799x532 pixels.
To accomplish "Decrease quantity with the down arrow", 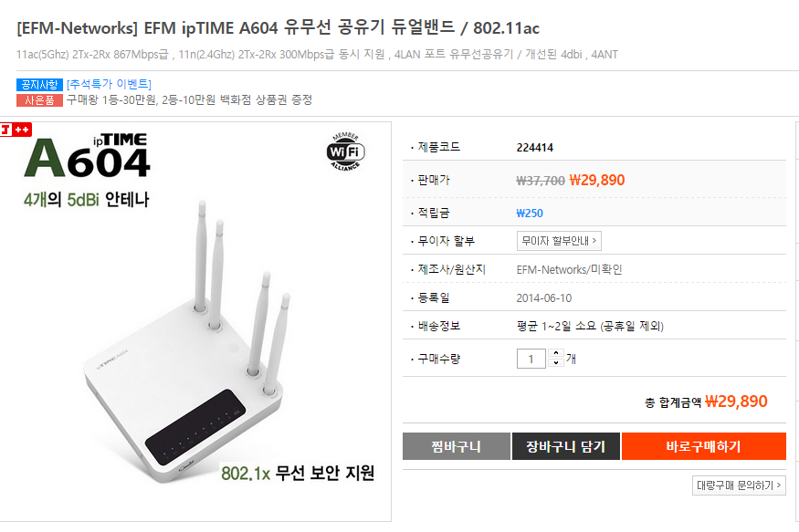I will coord(555,362).
